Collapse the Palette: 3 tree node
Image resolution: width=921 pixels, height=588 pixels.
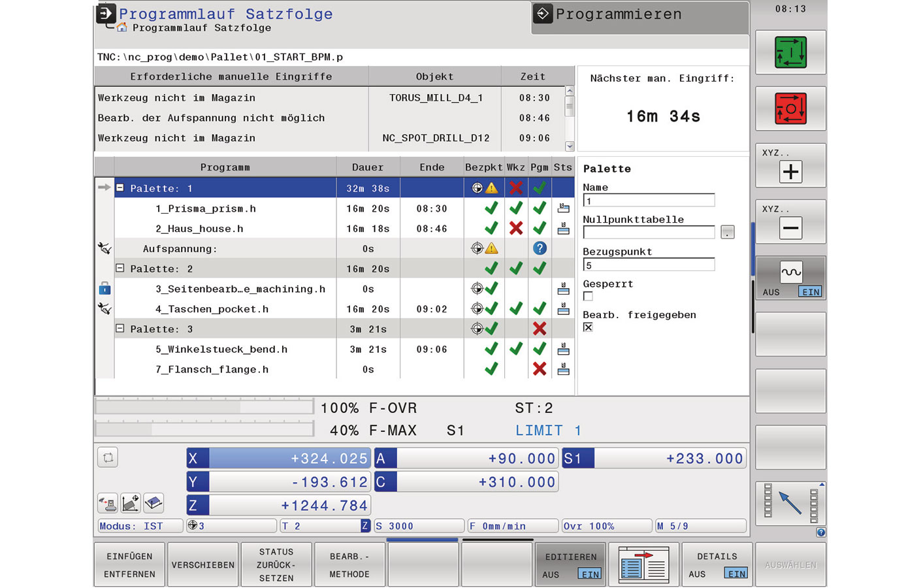pos(120,328)
